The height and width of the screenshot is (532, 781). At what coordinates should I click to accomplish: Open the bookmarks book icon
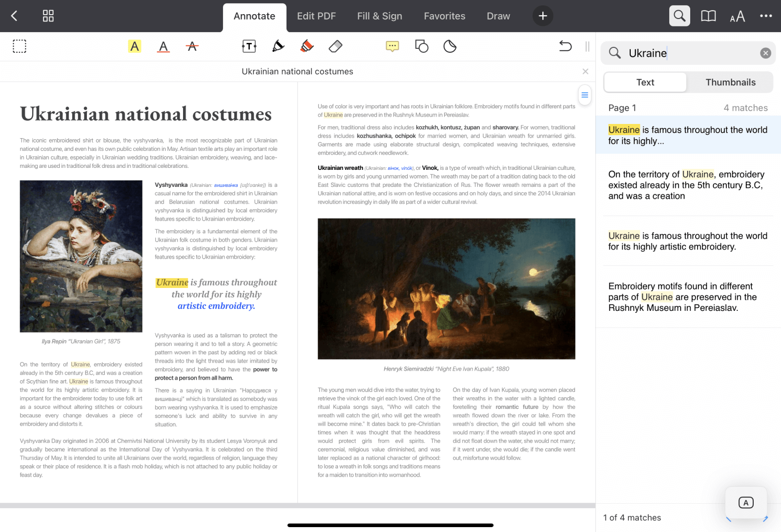point(708,16)
